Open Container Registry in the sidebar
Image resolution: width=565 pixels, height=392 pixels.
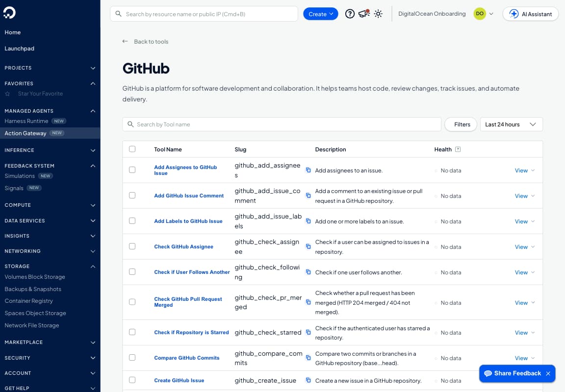[29, 301]
